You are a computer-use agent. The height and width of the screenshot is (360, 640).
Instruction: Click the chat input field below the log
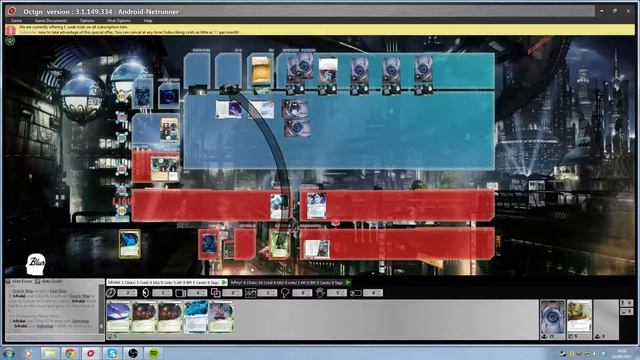coord(54,337)
